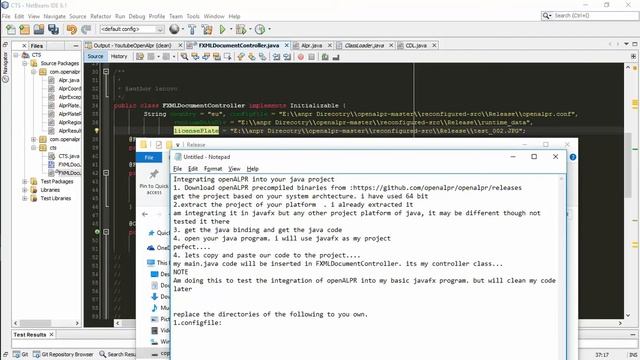Open the Notepad Format menu
Image resolution: width=640 pixels, height=360 pixels.
coord(213,169)
